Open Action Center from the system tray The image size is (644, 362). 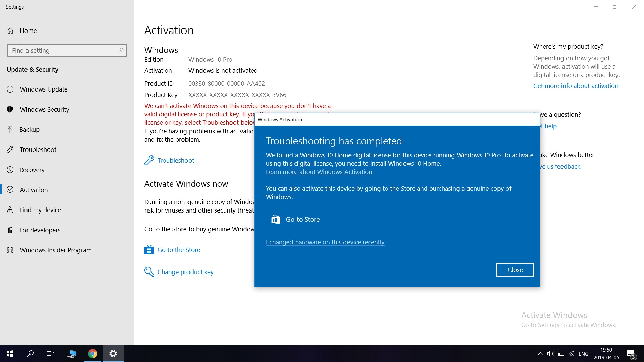point(630,354)
